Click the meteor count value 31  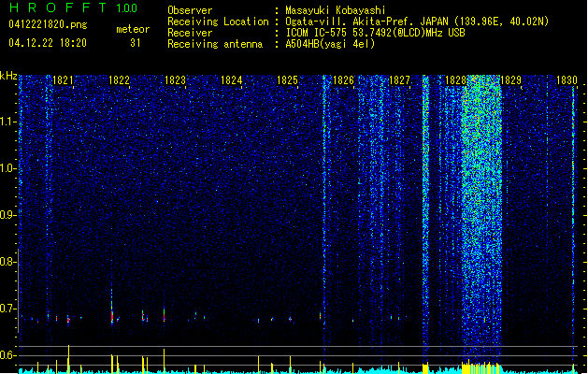(x=136, y=43)
